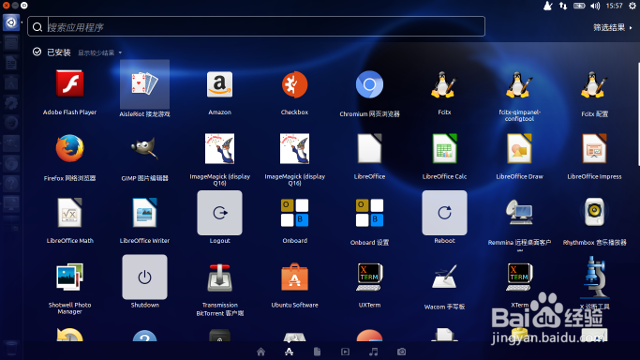Switch to the Applications lens tab
Viewport: 640px width, 360px height.
(289, 351)
